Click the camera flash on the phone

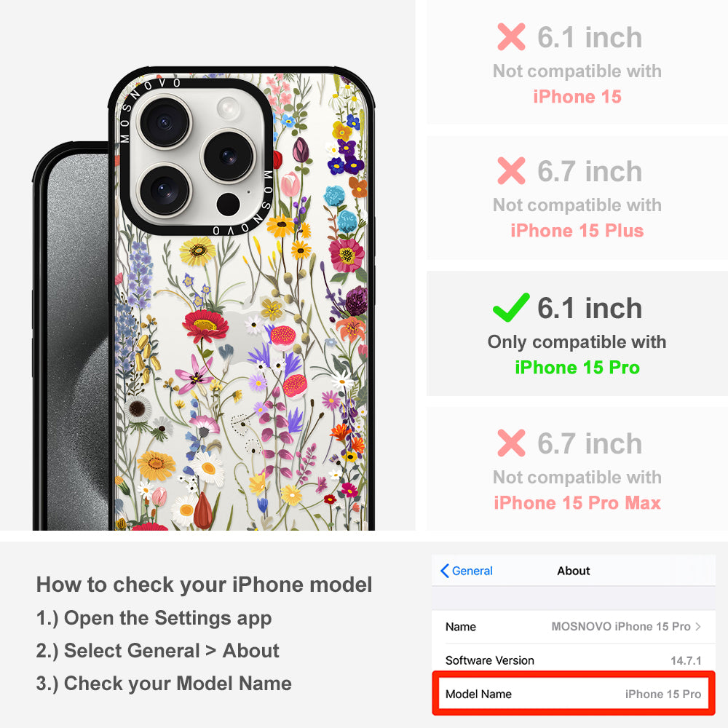coord(229,109)
